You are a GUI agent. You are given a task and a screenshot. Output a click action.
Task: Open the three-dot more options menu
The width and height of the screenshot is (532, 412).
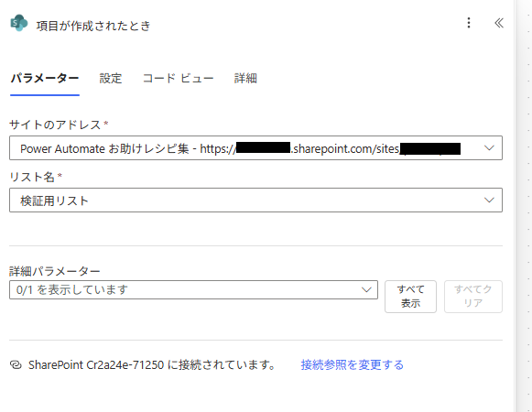[469, 23]
